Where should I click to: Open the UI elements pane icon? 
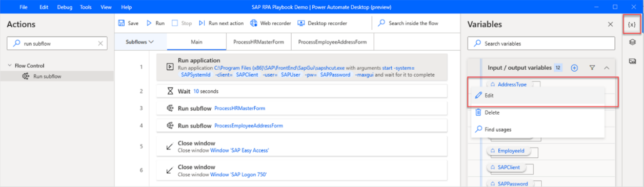tap(632, 42)
